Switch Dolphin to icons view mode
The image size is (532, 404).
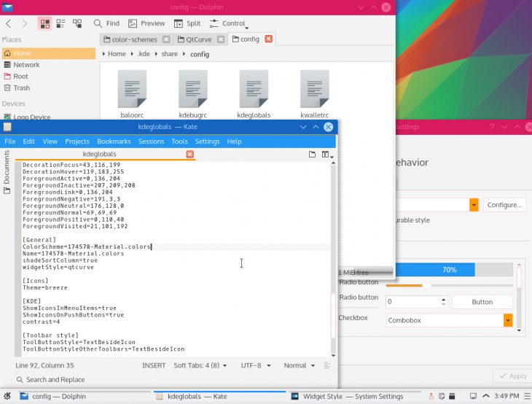(x=44, y=23)
